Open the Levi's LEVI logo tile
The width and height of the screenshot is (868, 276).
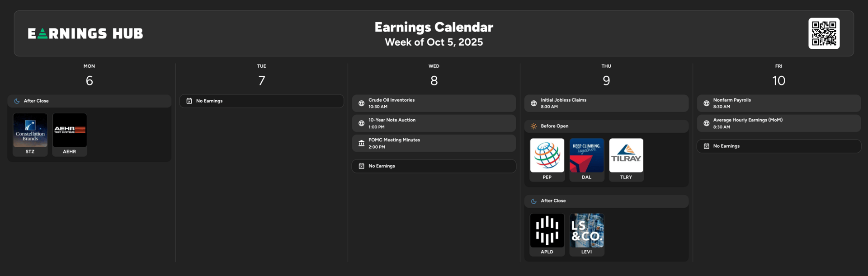pyautogui.click(x=587, y=235)
